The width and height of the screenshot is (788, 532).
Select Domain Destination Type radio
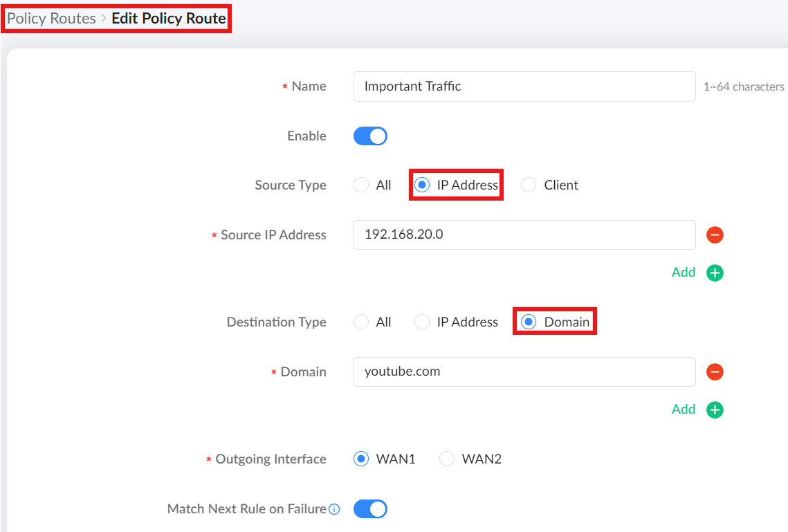click(528, 322)
